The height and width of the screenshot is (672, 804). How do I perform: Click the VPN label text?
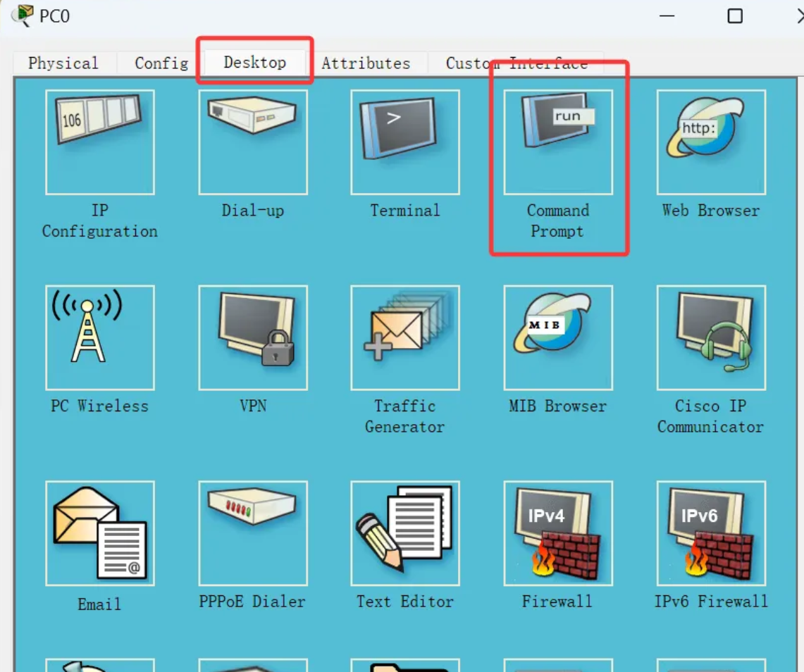[x=253, y=406]
